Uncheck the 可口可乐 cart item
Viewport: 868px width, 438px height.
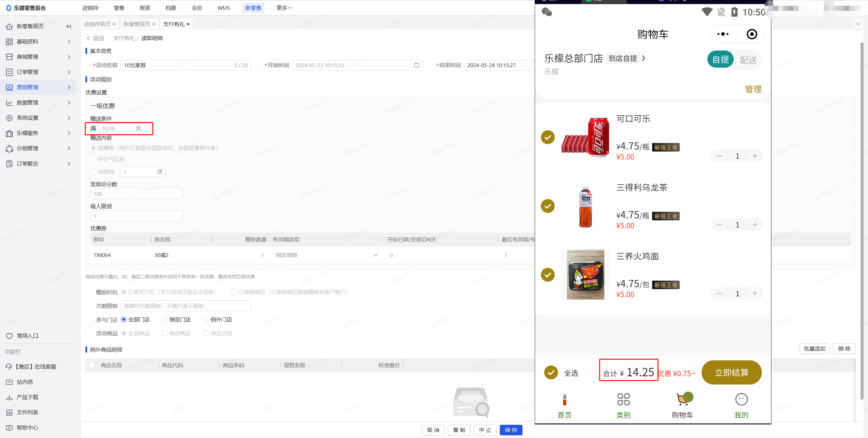[548, 137]
